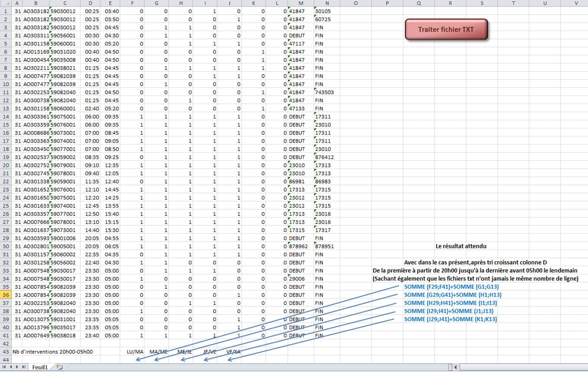Select the cell showing Le résultat attendu
This screenshot has width=588, height=372.
(x=461, y=246)
